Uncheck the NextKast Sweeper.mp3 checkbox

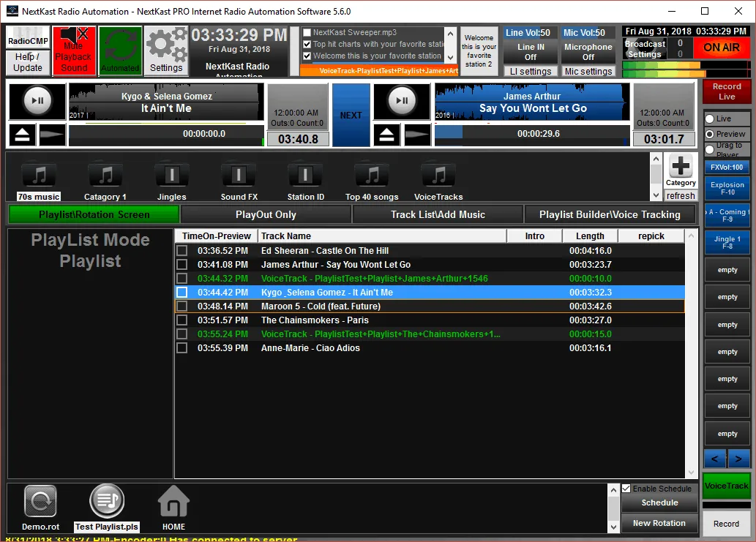coord(307,33)
